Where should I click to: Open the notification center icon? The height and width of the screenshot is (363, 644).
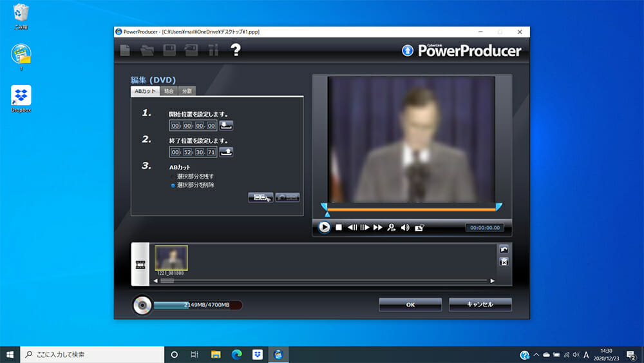point(631,355)
